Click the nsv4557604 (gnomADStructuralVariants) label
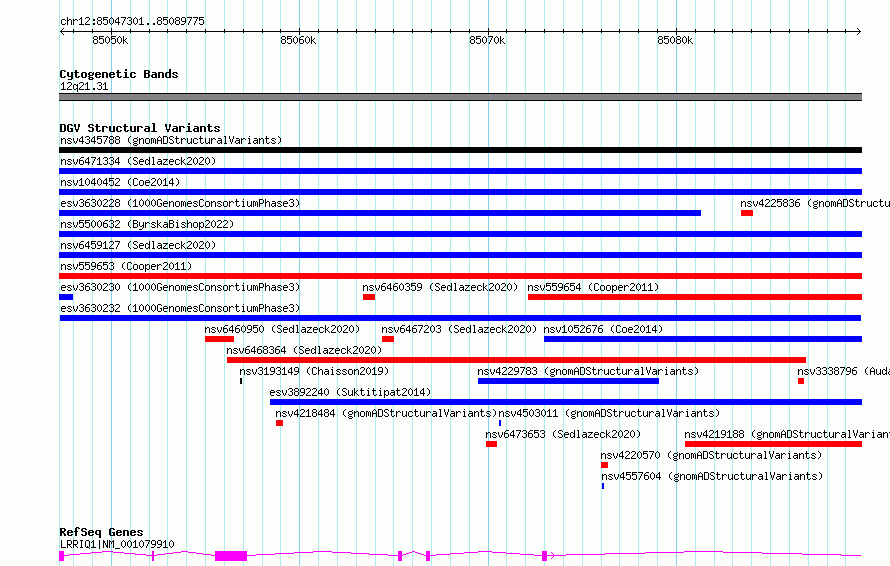890x566 pixels. [x=712, y=476]
